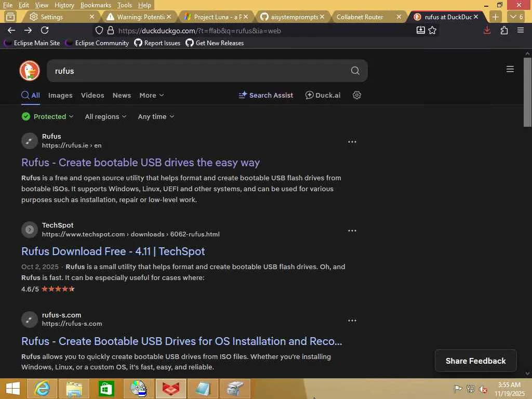
Task: Open File Explorer from the taskbar
Action: [74, 389]
